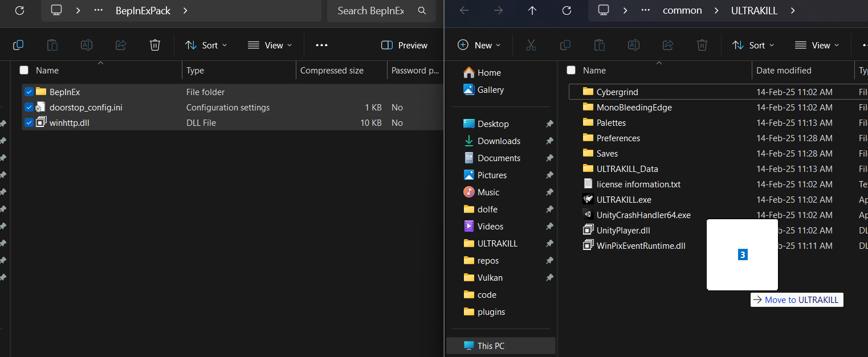
Task: Click chevron after BepInExPack breadcrumb
Action: click(x=186, y=11)
